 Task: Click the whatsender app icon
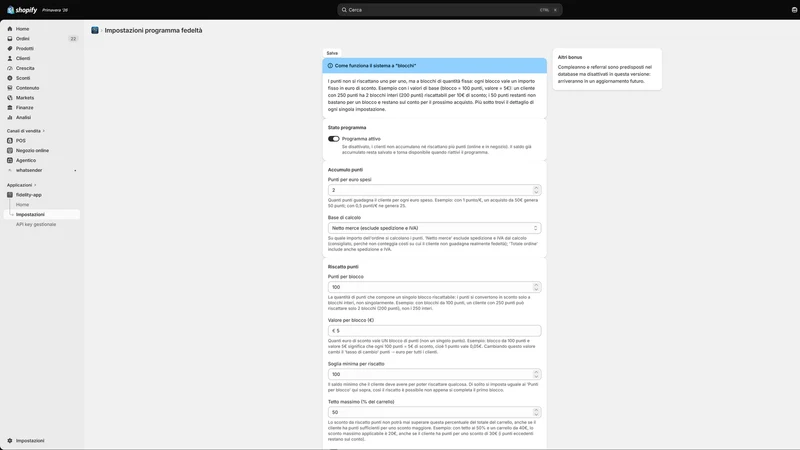[10, 170]
